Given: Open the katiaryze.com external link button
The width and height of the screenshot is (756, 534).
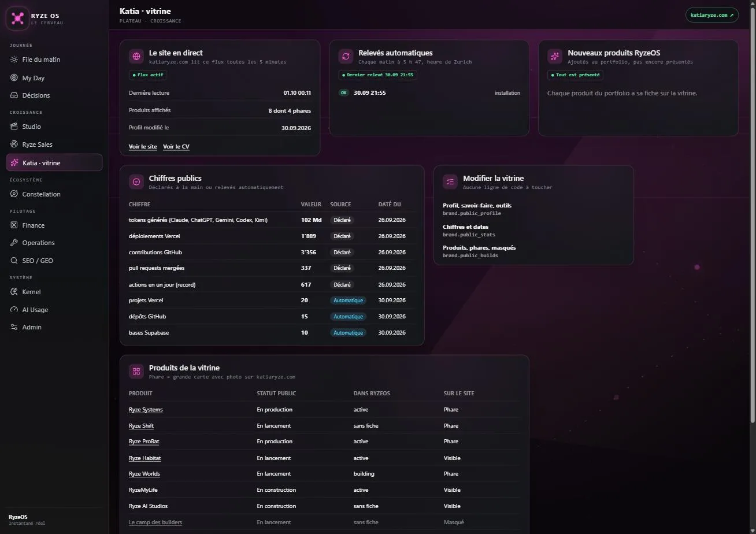Looking at the screenshot, I should click(712, 15).
